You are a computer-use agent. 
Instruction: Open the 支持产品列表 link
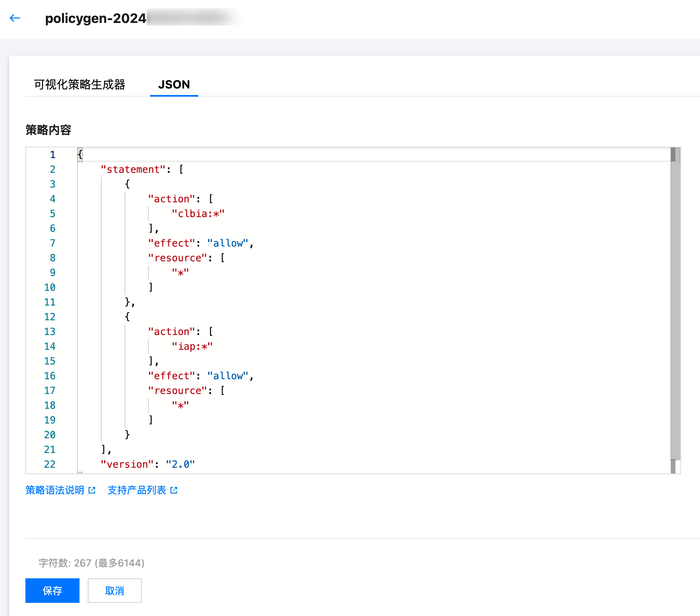(137, 490)
